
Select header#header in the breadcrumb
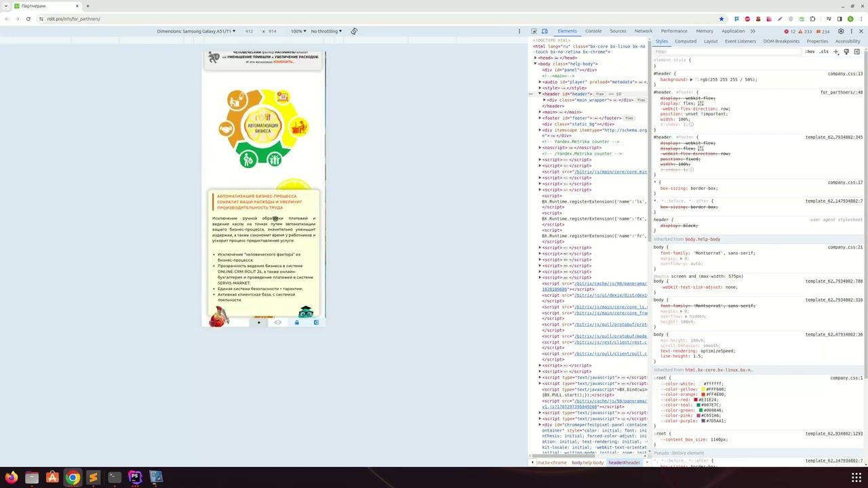click(624, 463)
